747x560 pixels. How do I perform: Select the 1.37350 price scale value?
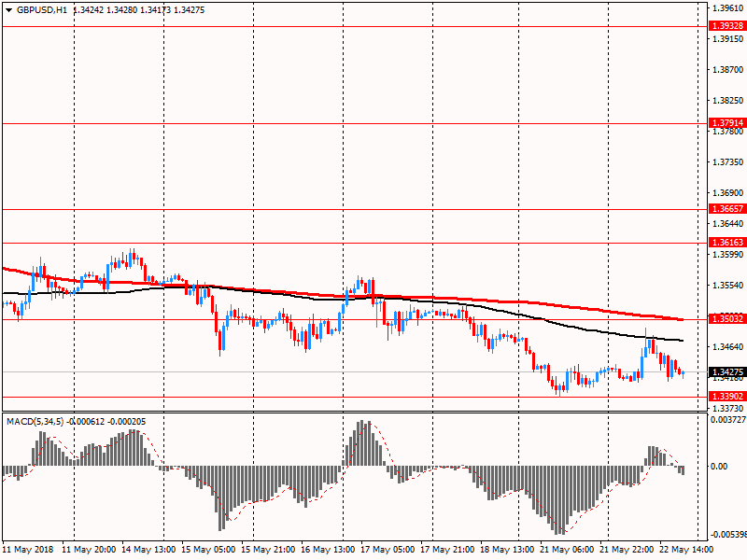[727, 161]
